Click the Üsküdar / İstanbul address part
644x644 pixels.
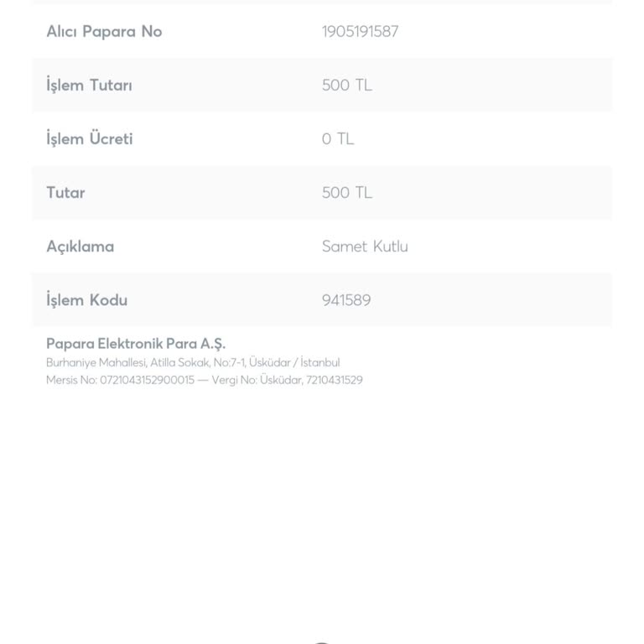[294, 362]
